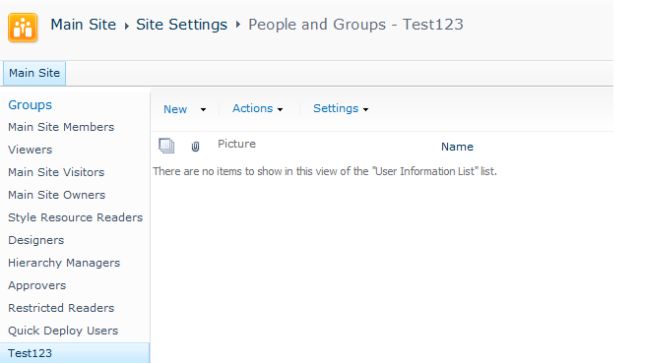Open the Designers group
The height and width of the screenshot is (363, 650).
36,240
